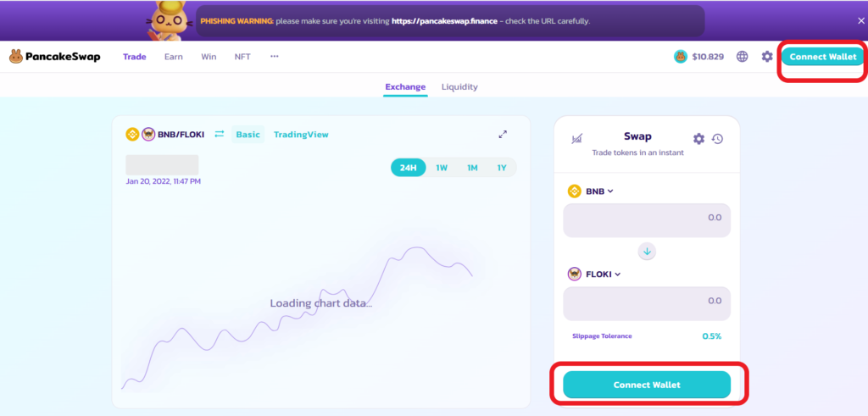Select the 24H time range
This screenshot has width=868, height=416.
pyautogui.click(x=409, y=168)
